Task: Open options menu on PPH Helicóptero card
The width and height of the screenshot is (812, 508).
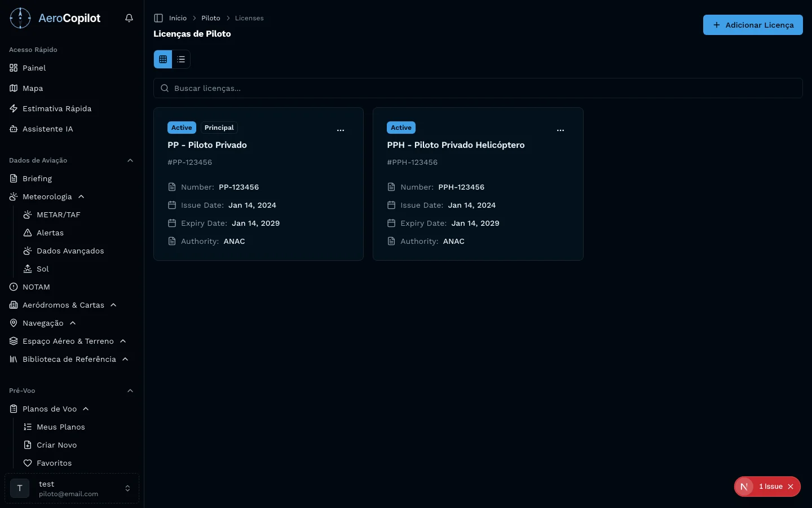Action: pyautogui.click(x=560, y=130)
